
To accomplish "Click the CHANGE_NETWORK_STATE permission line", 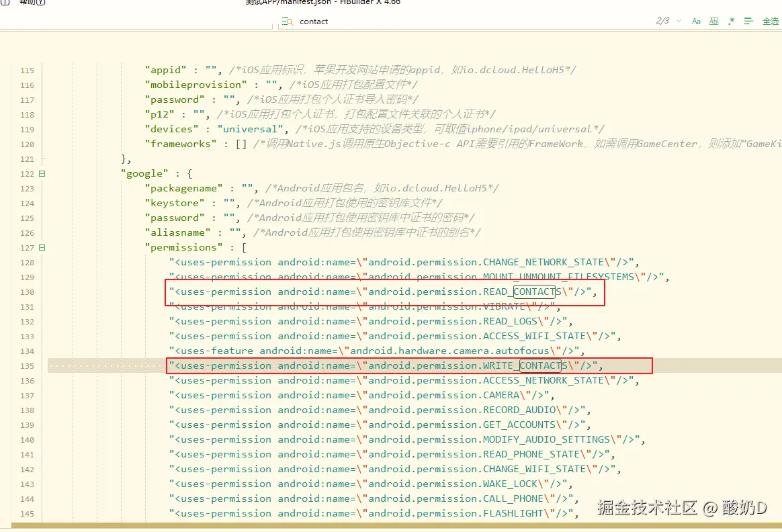I will pyautogui.click(x=404, y=262).
